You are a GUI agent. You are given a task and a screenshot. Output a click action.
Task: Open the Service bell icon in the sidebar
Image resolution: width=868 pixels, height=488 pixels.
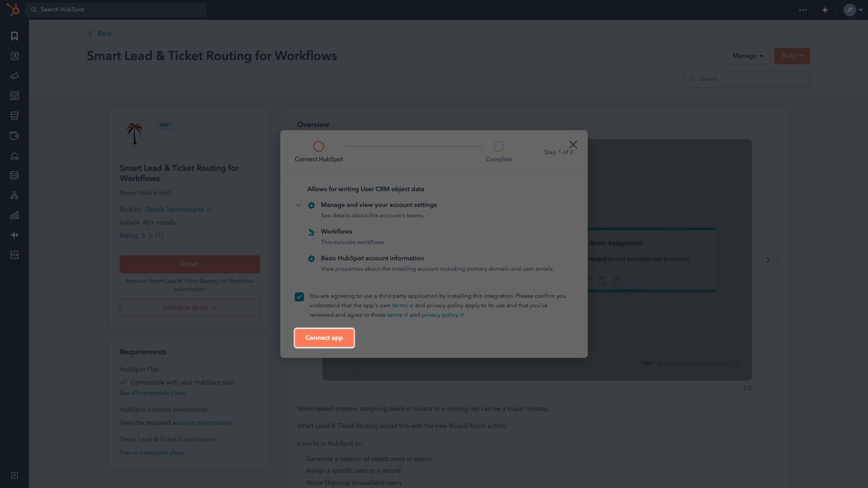[x=14, y=156]
